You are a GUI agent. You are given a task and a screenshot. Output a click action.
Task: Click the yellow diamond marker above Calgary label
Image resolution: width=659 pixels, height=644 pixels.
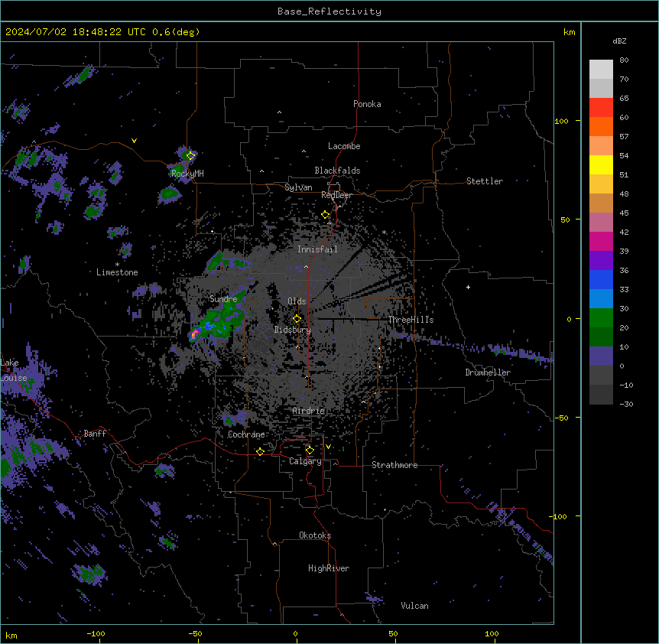tap(310, 450)
